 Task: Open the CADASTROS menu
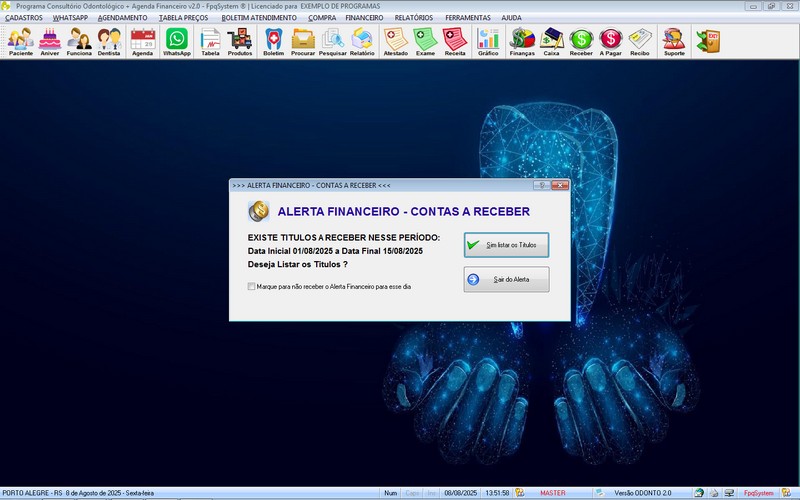tap(23, 17)
